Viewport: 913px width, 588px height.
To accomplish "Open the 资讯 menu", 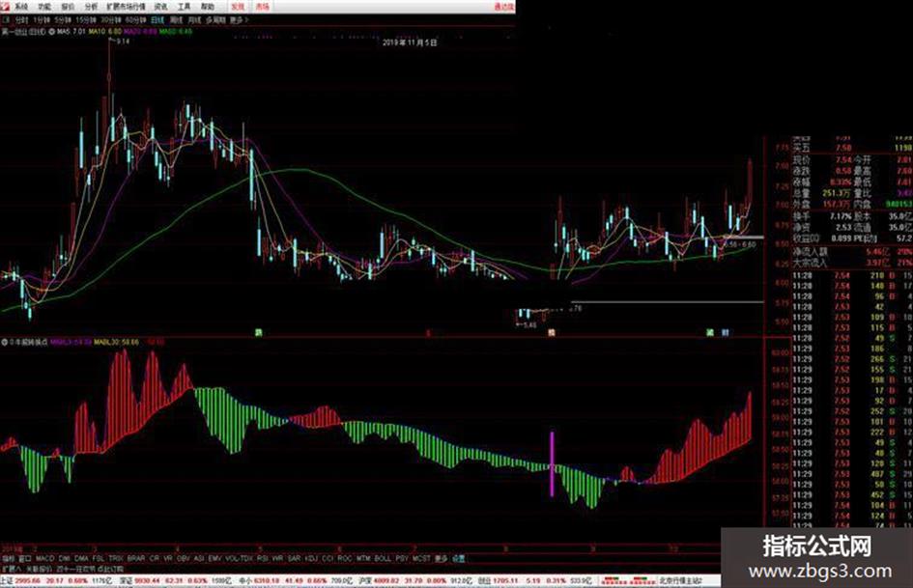I will [160, 7].
